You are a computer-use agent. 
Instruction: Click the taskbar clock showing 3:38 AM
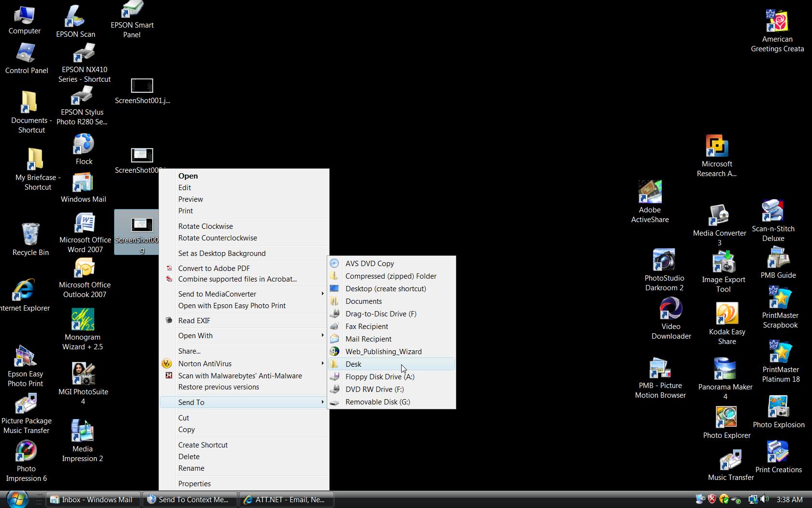pyautogui.click(x=789, y=499)
